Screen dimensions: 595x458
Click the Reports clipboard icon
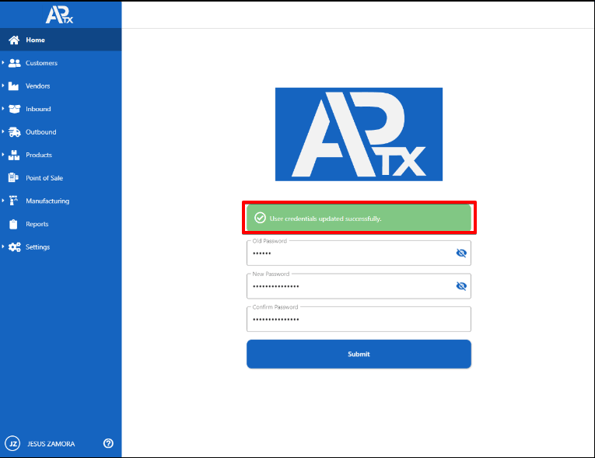[x=13, y=224]
